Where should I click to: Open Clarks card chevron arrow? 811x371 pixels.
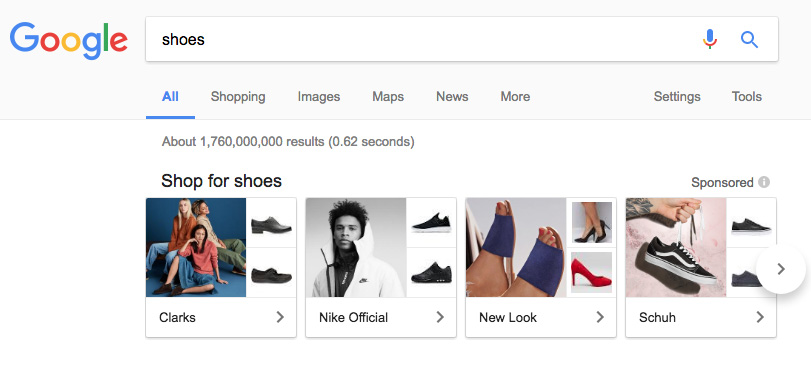click(x=280, y=317)
